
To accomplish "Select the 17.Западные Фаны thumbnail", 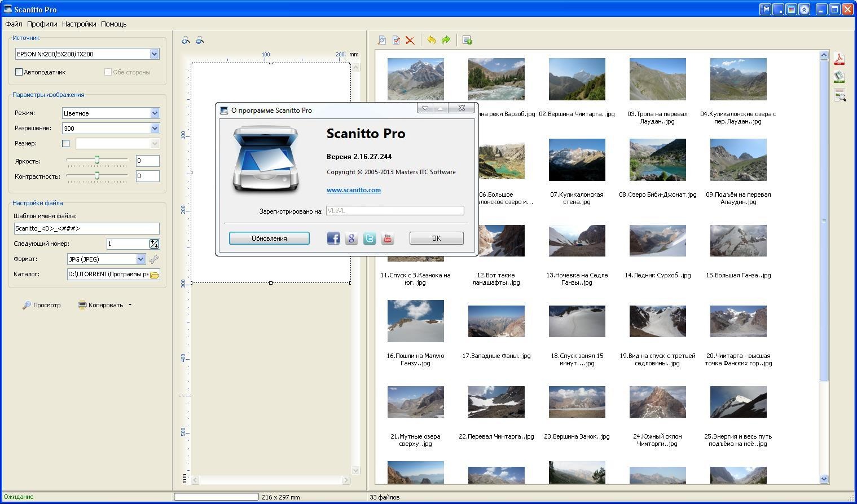I will tap(496, 321).
